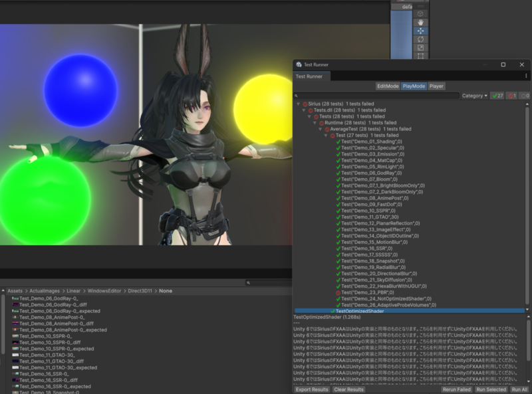This screenshot has width=532, height=394.
Task: Click Rerun Failed button
Action: click(456, 389)
